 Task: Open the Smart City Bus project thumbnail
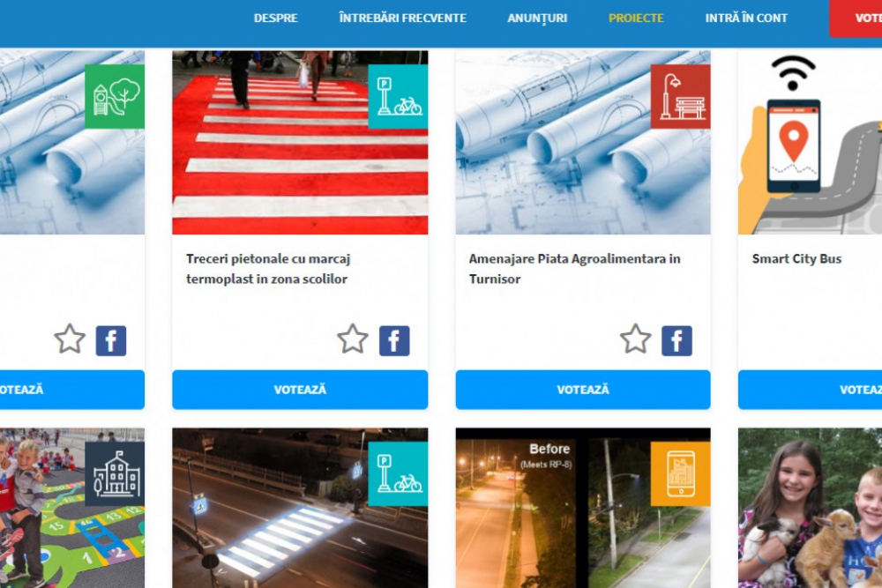tap(810, 142)
